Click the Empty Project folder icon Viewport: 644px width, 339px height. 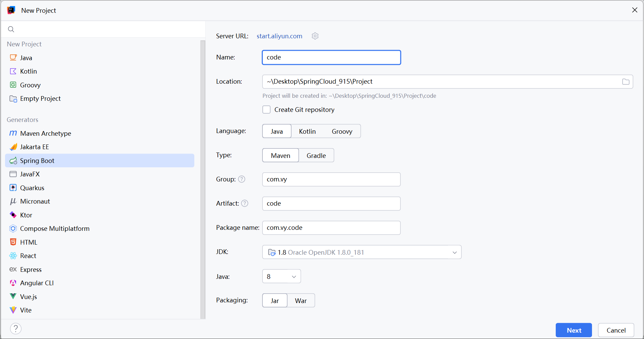click(x=13, y=98)
